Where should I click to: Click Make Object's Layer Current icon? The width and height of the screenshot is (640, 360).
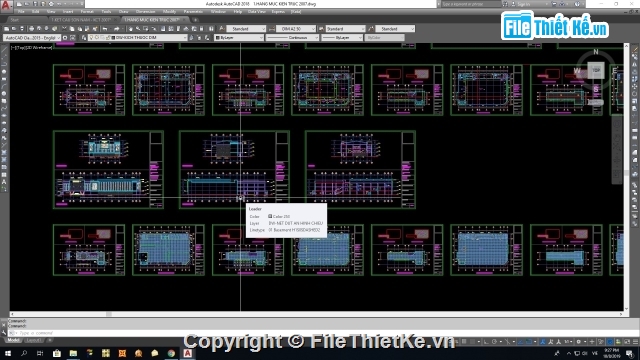point(191,38)
